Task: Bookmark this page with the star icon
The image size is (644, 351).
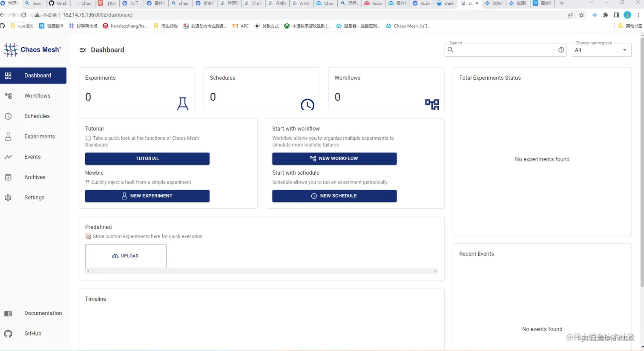Action: (581, 15)
